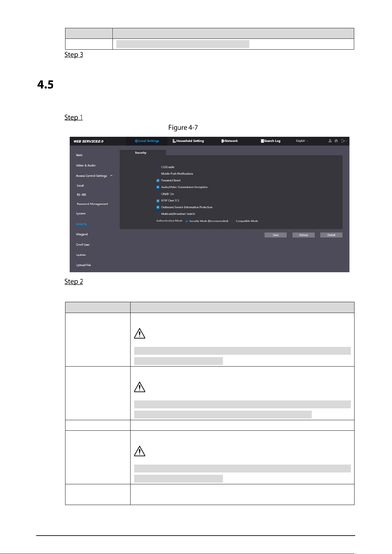
Task: Enable the CGI Enable checkbox
Action: (158, 167)
